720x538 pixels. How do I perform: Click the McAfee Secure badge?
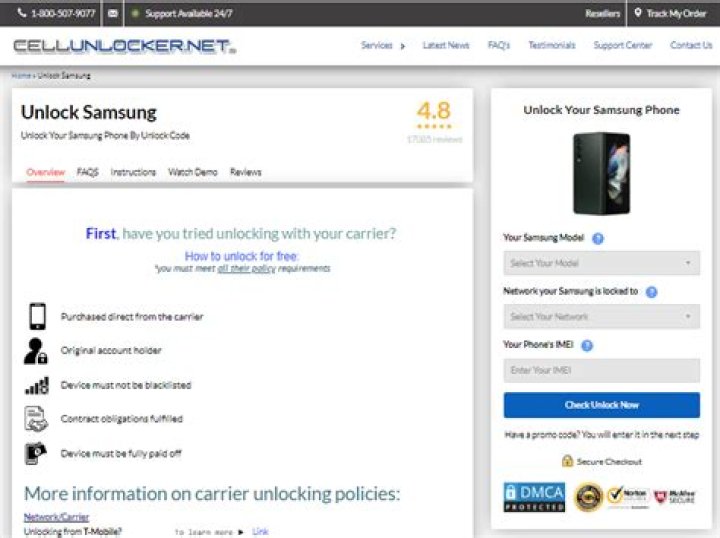tap(675, 497)
